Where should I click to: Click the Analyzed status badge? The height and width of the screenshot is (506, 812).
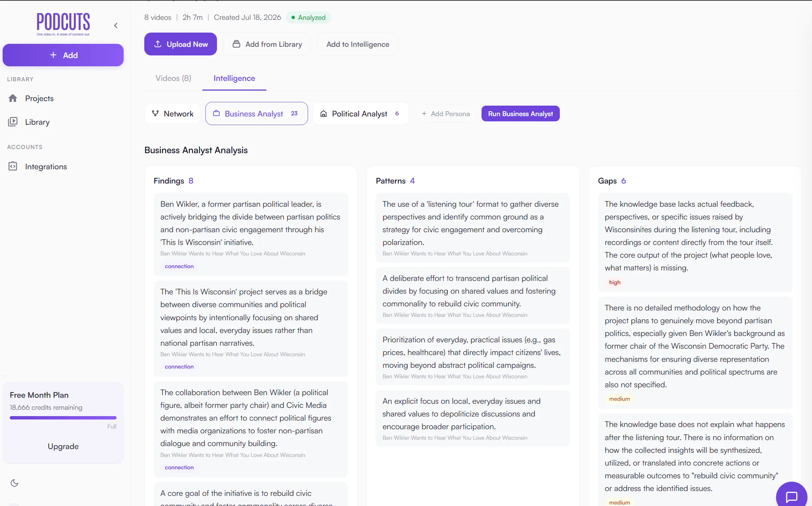click(308, 18)
